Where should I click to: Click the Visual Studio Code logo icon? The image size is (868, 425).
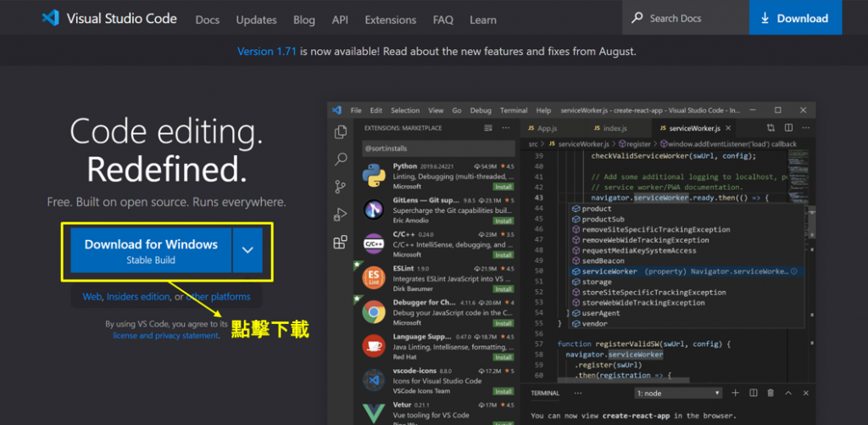(x=50, y=19)
